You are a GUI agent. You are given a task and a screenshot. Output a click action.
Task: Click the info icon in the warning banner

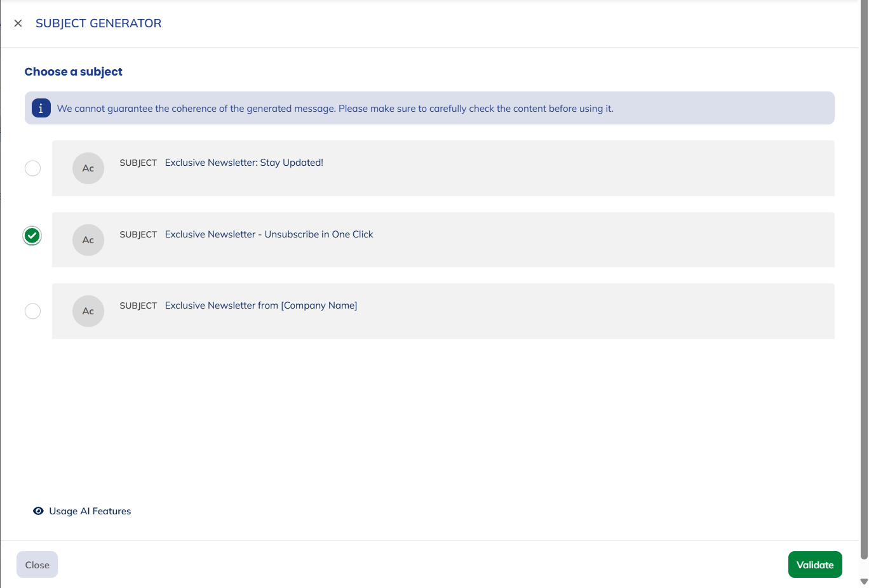[41, 108]
